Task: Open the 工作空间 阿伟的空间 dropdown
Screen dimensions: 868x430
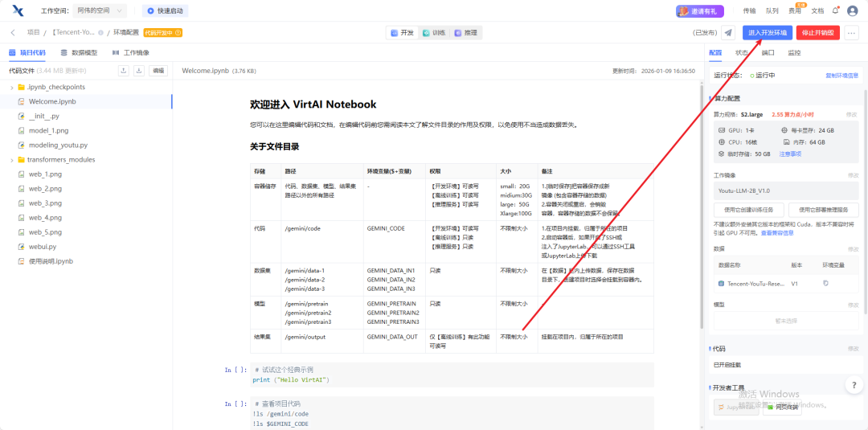Action: [x=100, y=10]
